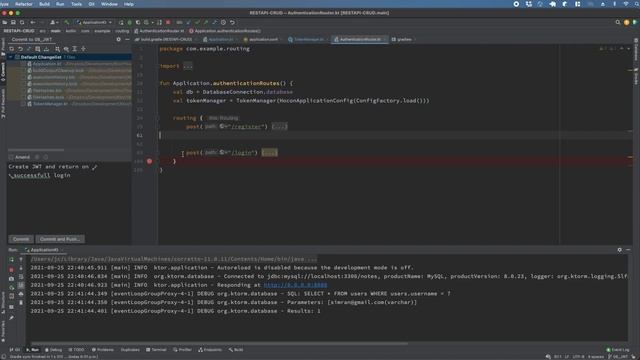Open macOS Wi-Fi menu bar icon
Viewport: 640px width, 360px height.
pos(626,4)
